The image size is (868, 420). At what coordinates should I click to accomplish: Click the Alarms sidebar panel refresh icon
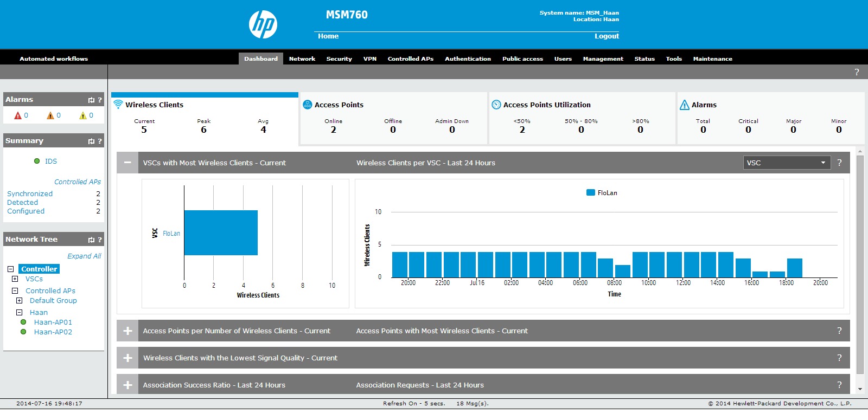click(x=91, y=100)
